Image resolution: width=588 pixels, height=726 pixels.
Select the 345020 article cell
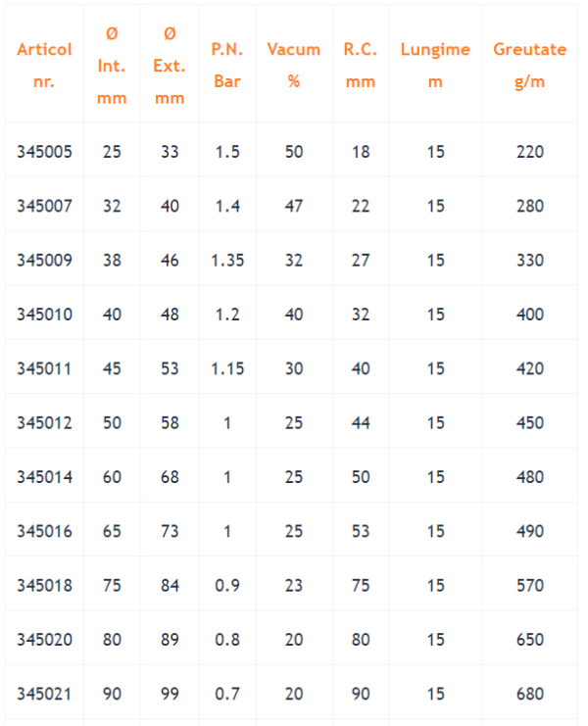[44, 640]
